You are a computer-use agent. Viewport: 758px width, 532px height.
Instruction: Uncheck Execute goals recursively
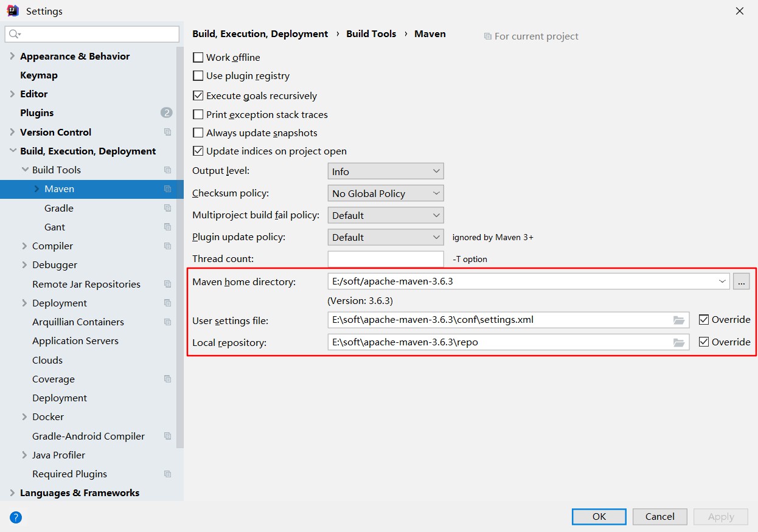tap(198, 95)
